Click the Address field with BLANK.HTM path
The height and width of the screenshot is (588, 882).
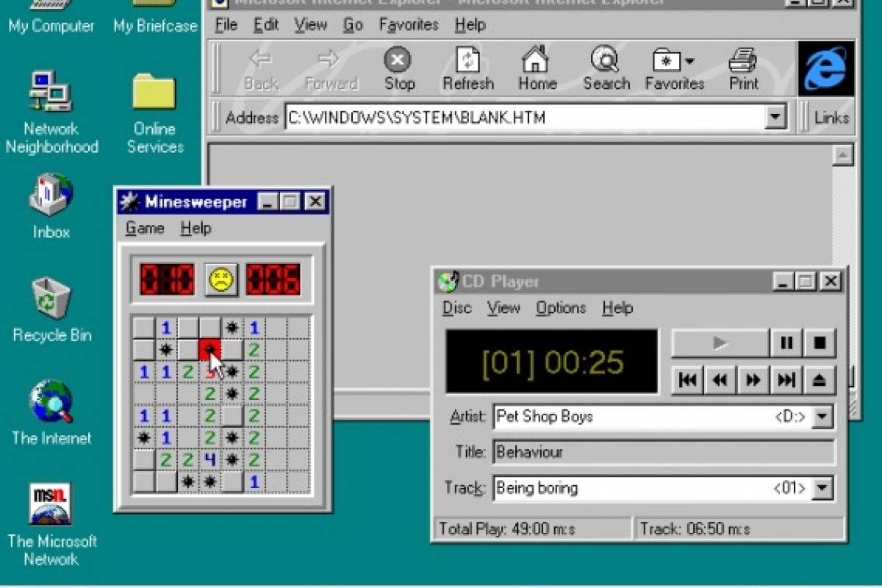(526, 118)
